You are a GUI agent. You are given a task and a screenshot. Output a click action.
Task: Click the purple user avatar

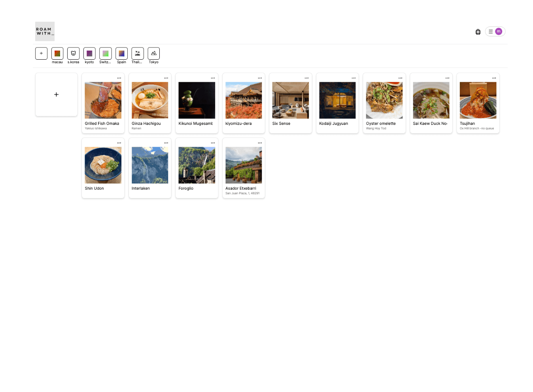coord(499,32)
